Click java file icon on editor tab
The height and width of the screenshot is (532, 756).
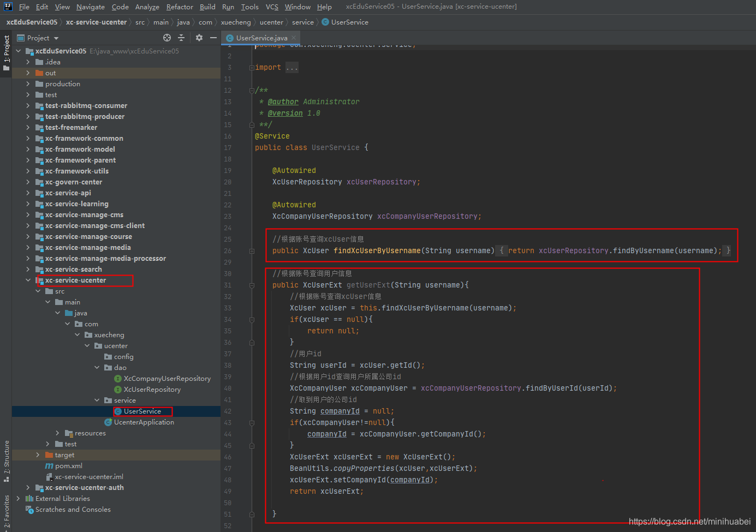pos(230,38)
